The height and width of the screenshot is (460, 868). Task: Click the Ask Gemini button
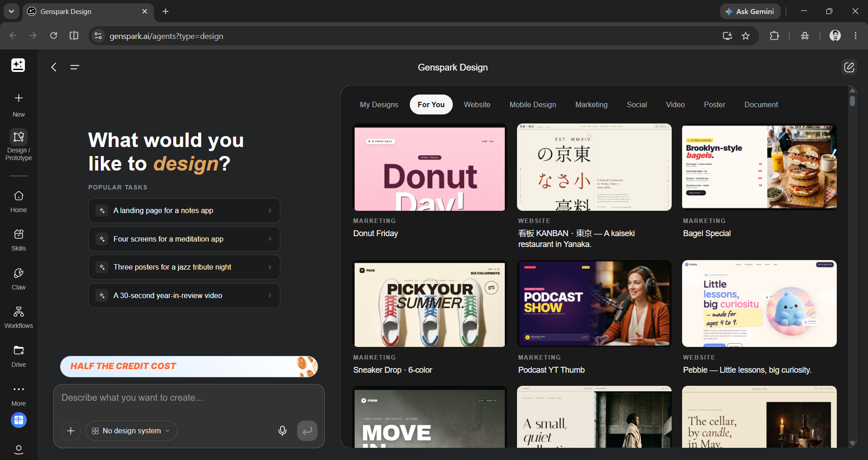point(750,11)
